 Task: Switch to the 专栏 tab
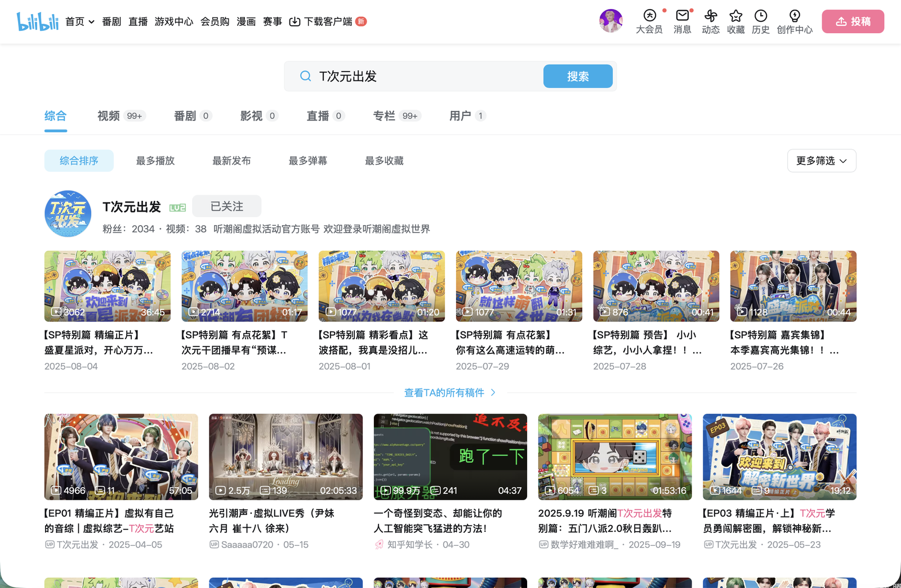[x=397, y=116]
